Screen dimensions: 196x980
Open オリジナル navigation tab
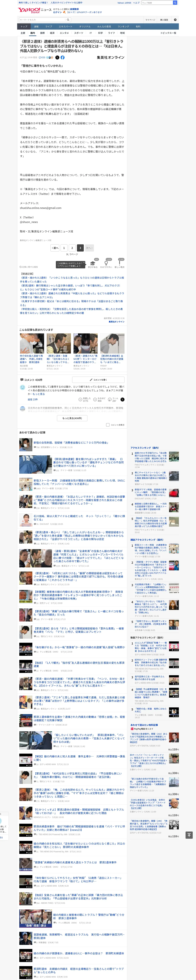coord(85,27)
